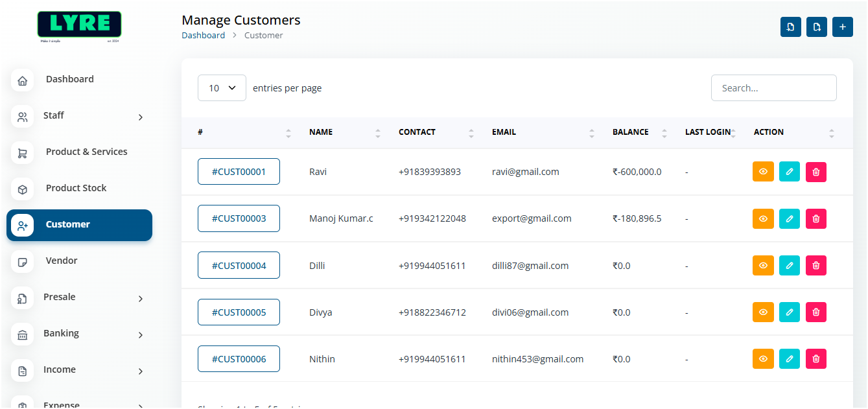Click the add customer plus icon

click(842, 27)
